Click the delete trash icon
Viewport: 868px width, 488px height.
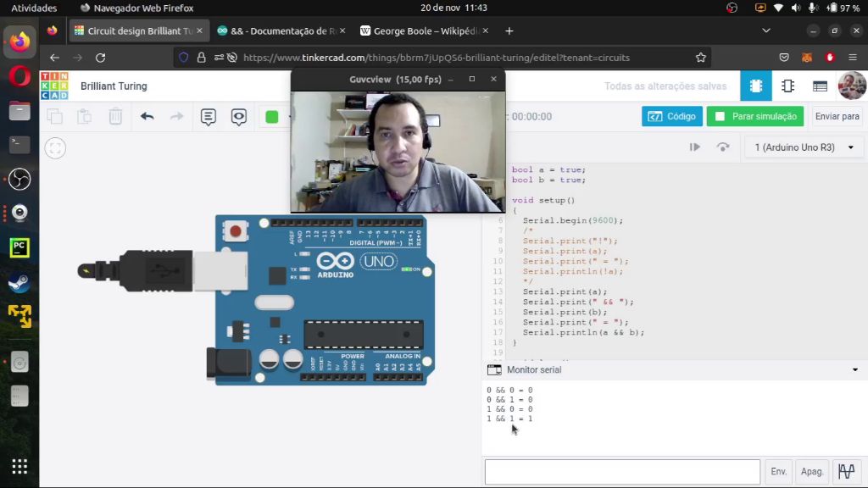115,115
